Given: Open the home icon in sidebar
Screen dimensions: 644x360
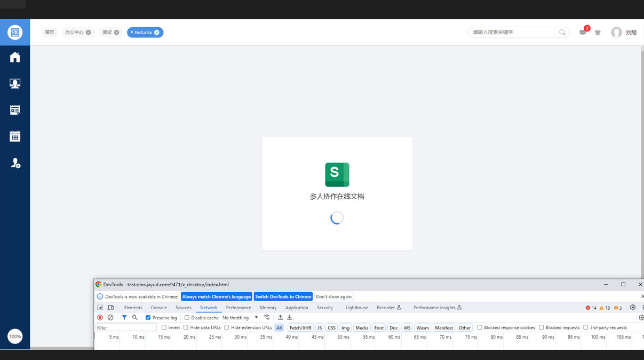Looking at the screenshot, I should point(15,57).
